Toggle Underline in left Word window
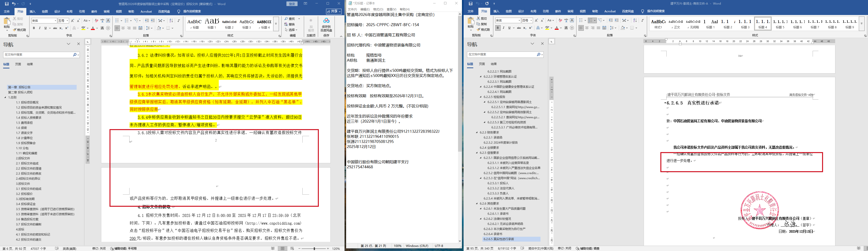 (46, 28)
